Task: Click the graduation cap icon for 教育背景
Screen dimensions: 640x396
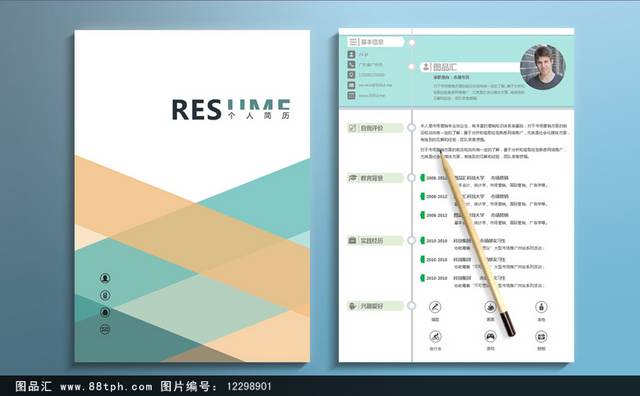Action: point(352,178)
